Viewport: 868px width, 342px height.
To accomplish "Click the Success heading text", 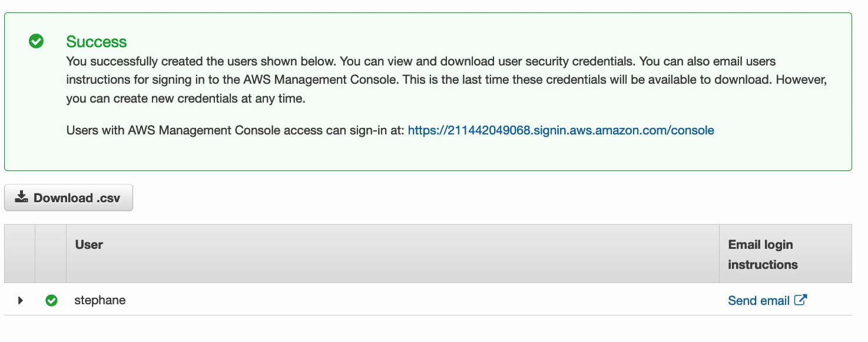I will point(97,42).
